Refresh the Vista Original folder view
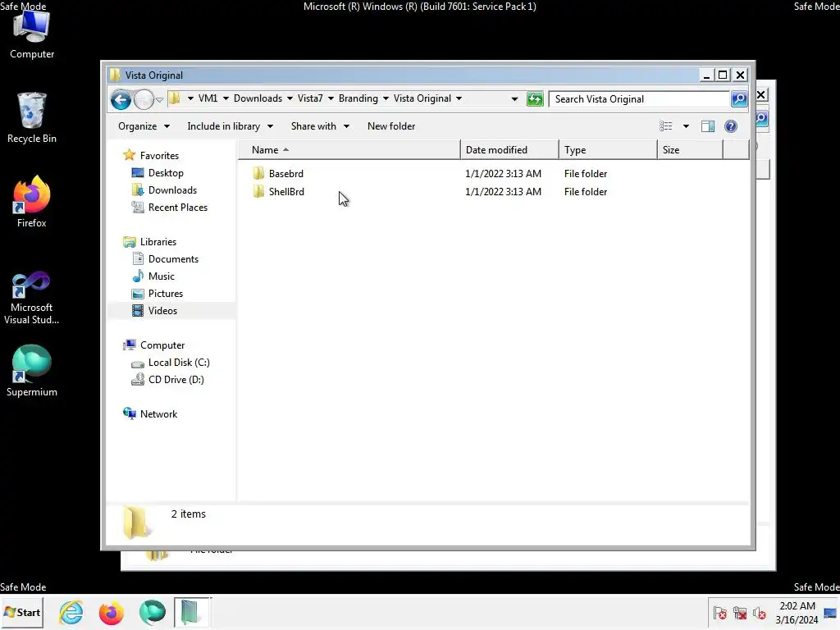This screenshot has width=840, height=630. (535, 99)
